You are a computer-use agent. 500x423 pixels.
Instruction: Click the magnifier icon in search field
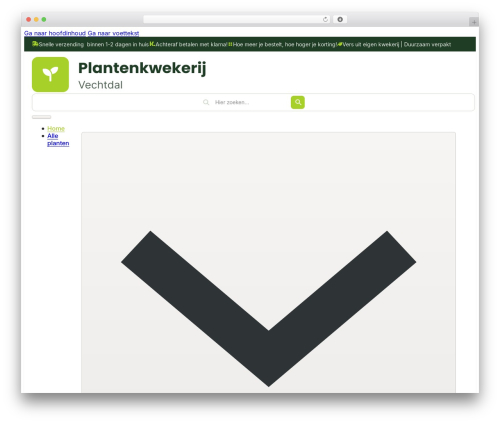(206, 102)
